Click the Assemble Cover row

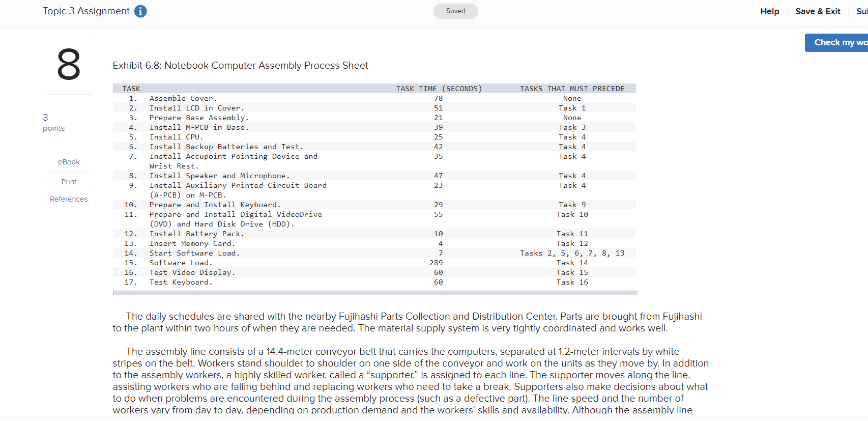tap(374, 98)
